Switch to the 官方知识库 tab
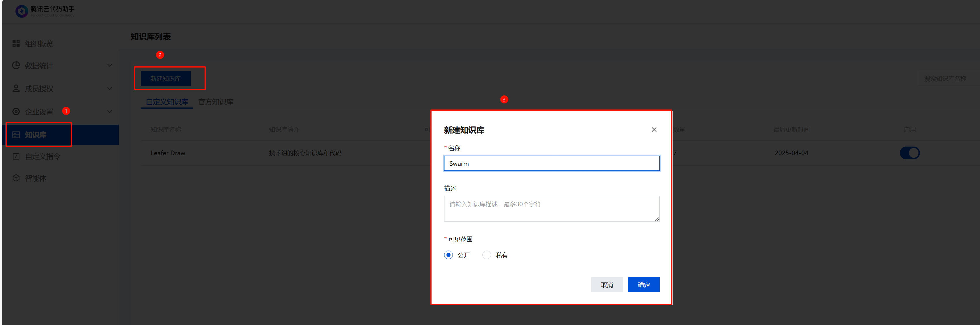 (x=216, y=102)
